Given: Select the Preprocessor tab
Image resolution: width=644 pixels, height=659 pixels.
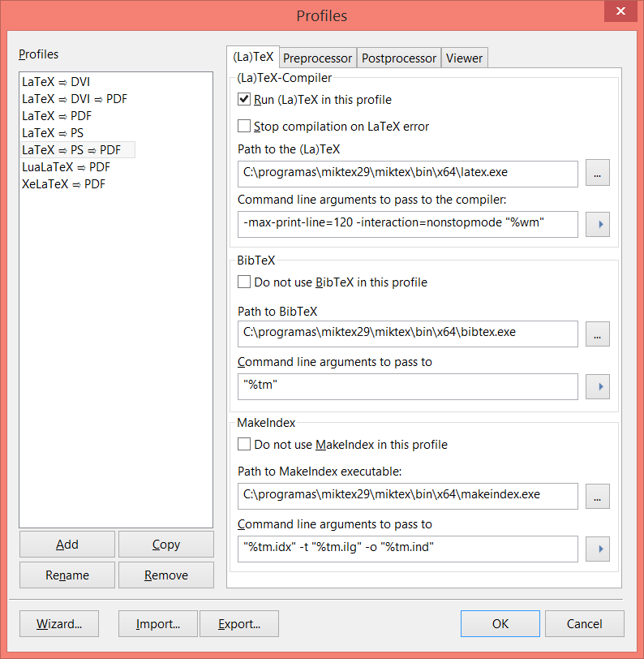Looking at the screenshot, I should pyautogui.click(x=317, y=58).
